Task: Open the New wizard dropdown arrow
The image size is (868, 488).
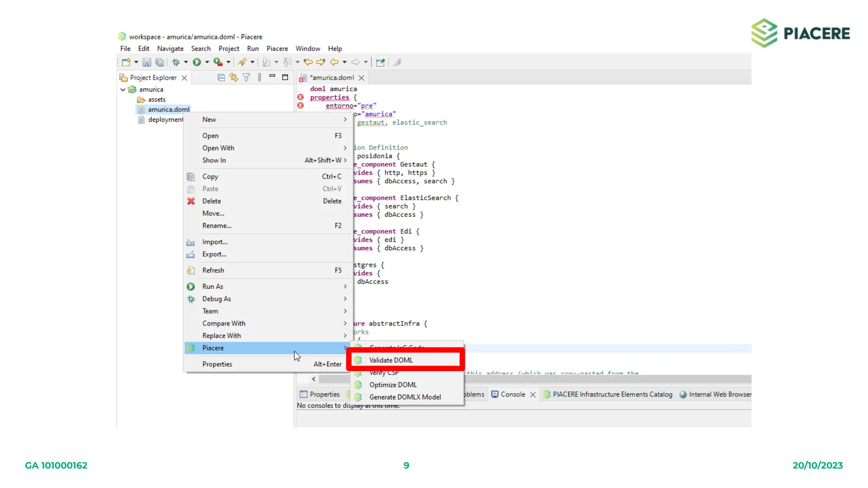Action: tap(136, 62)
